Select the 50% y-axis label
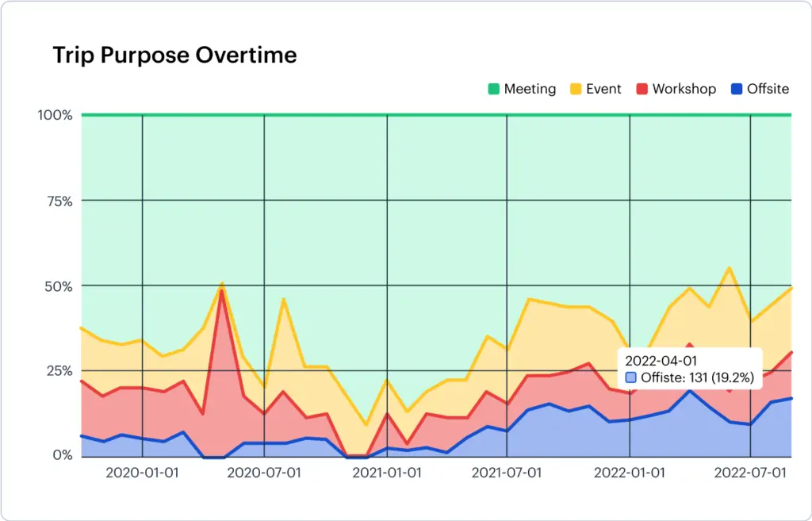 (58, 285)
